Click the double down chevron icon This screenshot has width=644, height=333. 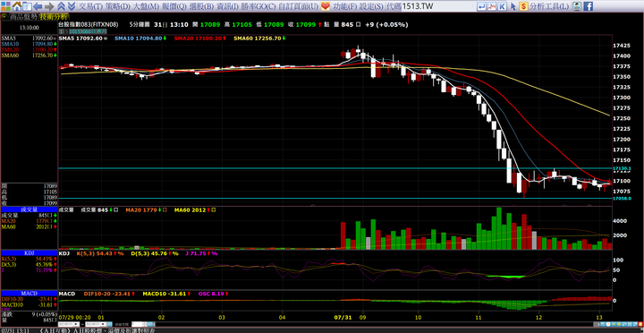(x=71, y=6)
